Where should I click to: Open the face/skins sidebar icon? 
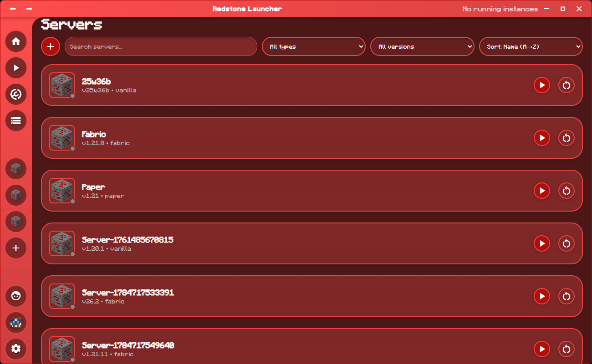16,296
